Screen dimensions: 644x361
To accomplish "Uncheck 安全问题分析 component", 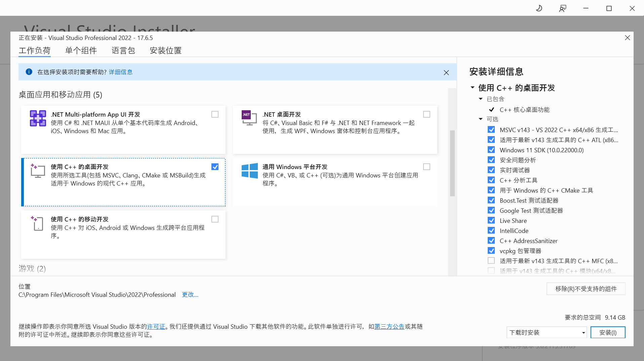I will (491, 160).
